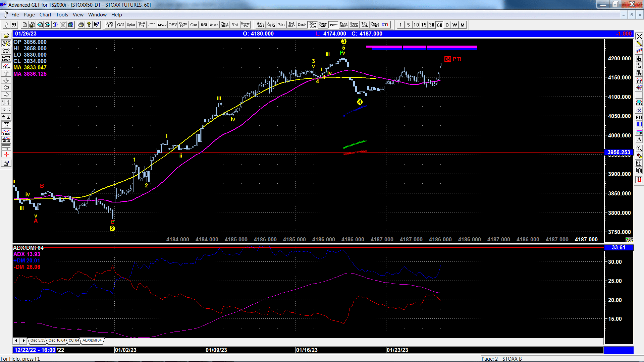Switch chart to Daily (D)
The width and height of the screenshot is (644, 362).
pyautogui.click(x=447, y=25)
